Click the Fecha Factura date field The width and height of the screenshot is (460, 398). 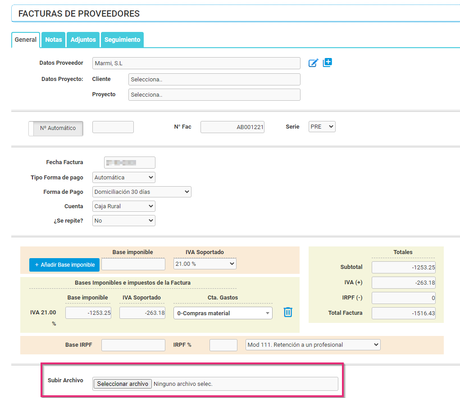pyautogui.click(x=130, y=163)
